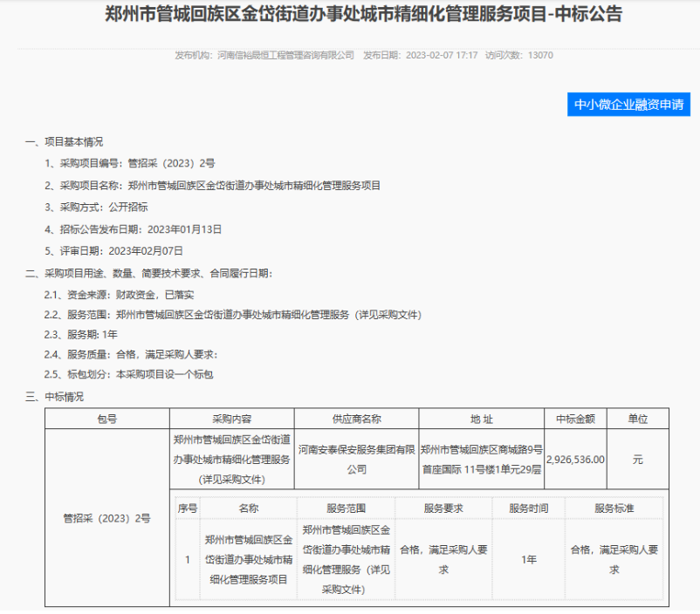Click line 2.5、标包划分
This screenshot has height=614, width=700.
(x=128, y=374)
